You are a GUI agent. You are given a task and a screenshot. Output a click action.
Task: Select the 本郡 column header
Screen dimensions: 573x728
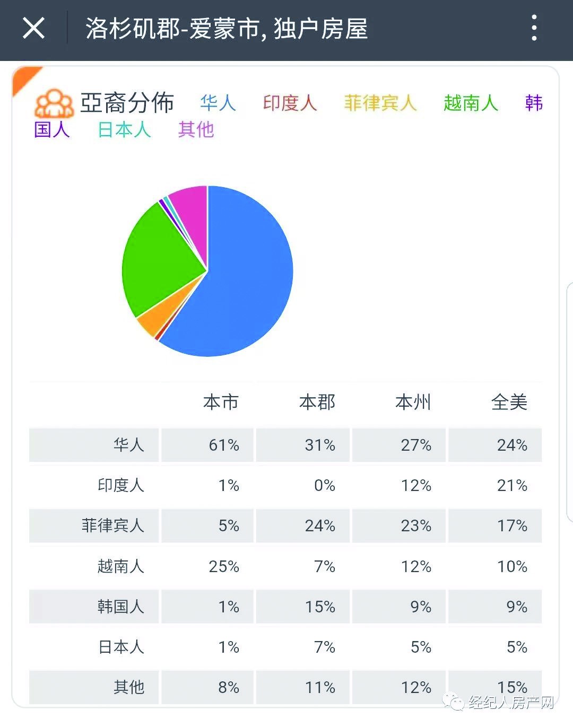coord(317,402)
